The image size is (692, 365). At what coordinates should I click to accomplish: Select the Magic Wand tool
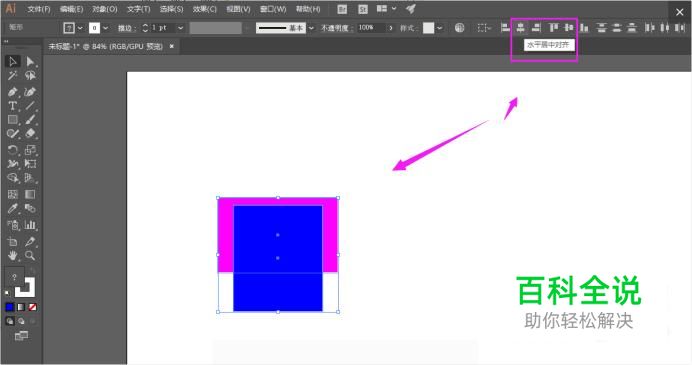point(12,75)
